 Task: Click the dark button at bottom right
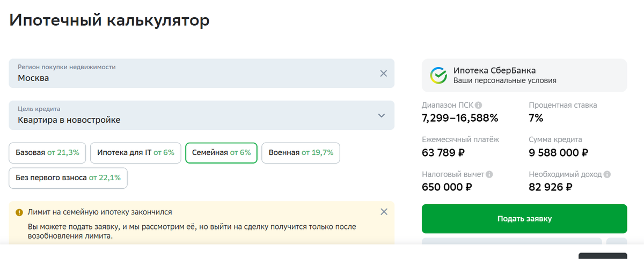pyautogui.click(x=603, y=256)
